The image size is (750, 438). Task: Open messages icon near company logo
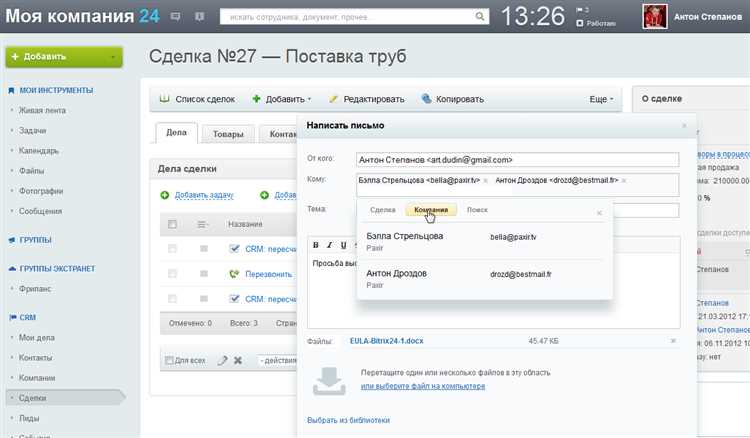point(176,17)
